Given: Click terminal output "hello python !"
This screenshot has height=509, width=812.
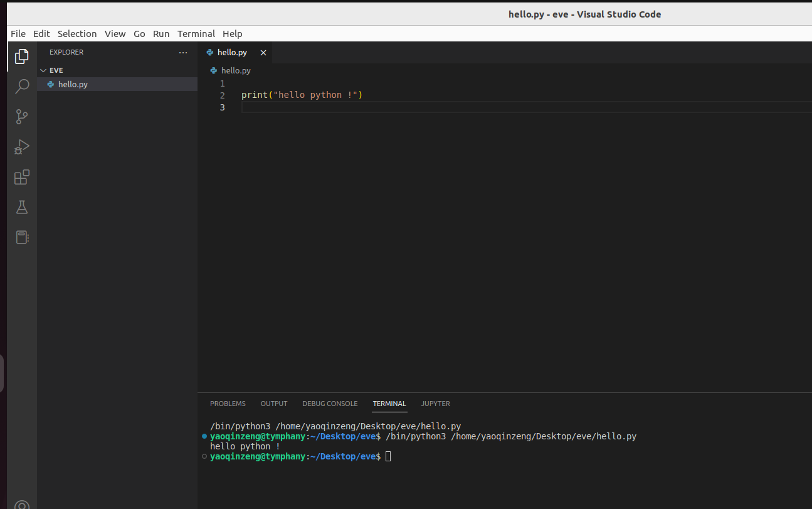Looking at the screenshot, I should 245,446.
